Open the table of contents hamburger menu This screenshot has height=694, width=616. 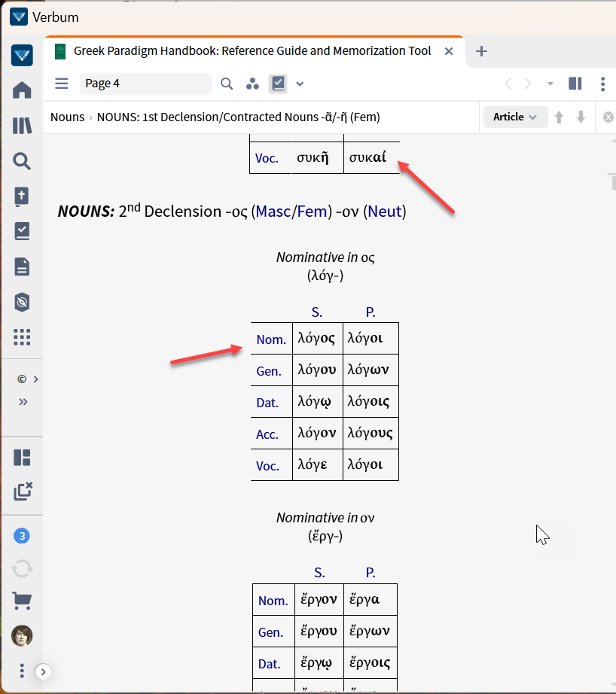pyautogui.click(x=62, y=84)
